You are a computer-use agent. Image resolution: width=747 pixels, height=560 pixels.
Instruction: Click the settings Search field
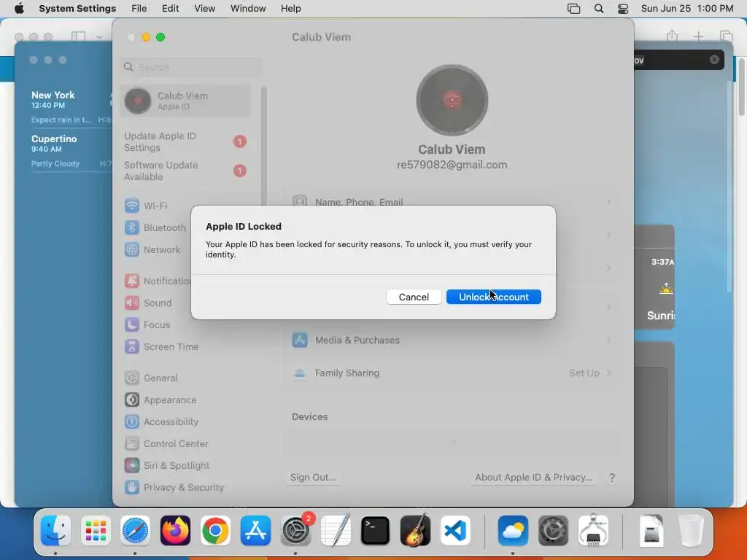pyautogui.click(x=192, y=67)
